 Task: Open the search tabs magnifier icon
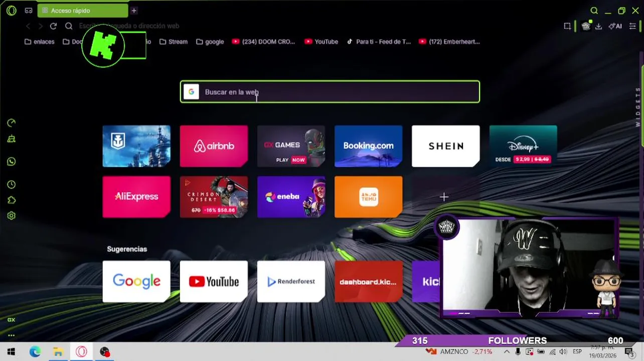click(x=594, y=11)
